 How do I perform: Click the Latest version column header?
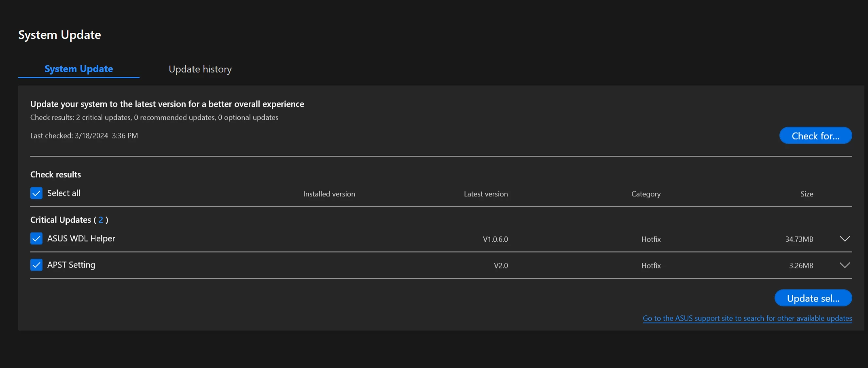[x=486, y=194]
